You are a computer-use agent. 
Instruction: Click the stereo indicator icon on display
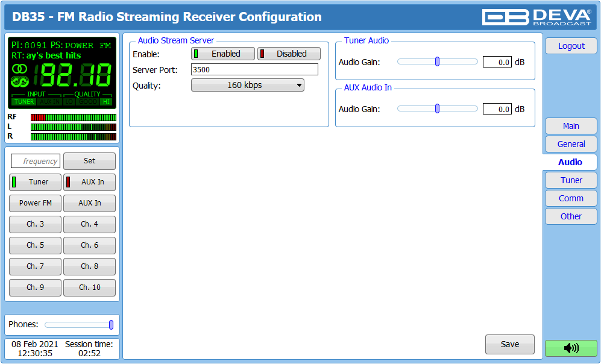19,69
